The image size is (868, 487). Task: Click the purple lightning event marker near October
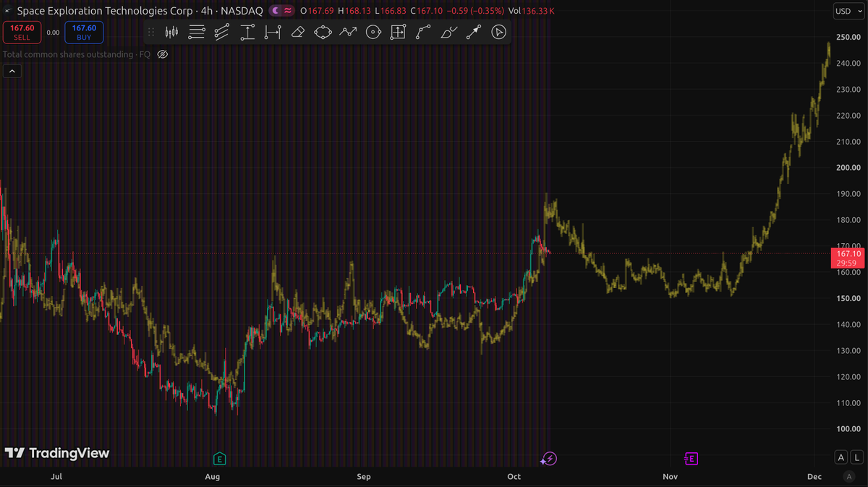[549, 458]
